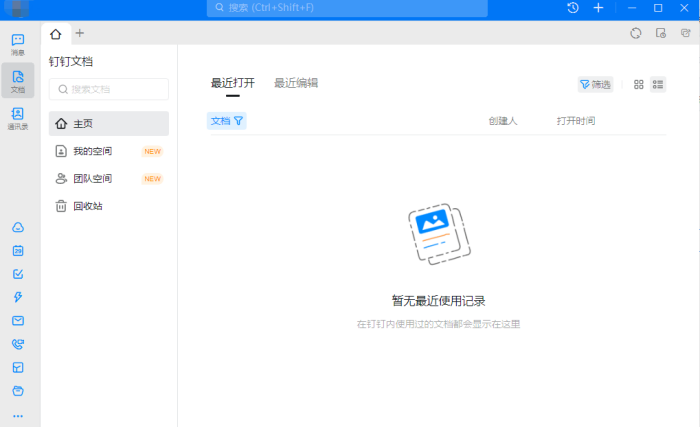Open the mail envelope icon in sidebar
Viewport: 700px width, 427px height.
point(18,321)
